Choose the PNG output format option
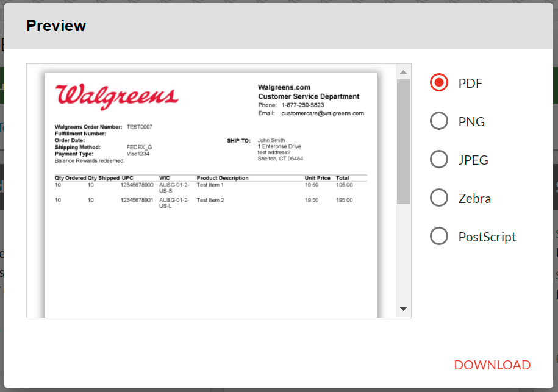The width and height of the screenshot is (558, 392). pyautogui.click(x=439, y=121)
